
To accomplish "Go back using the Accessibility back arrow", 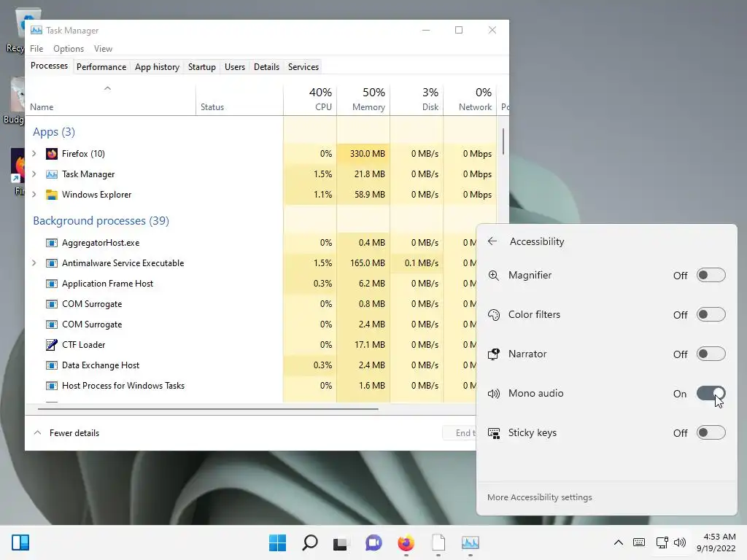I will (x=492, y=241).
